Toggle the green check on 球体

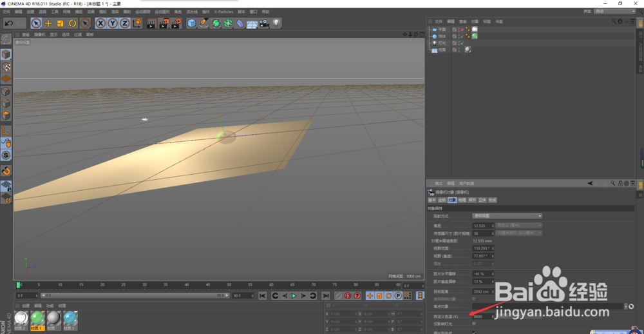(x=462, y=36)
